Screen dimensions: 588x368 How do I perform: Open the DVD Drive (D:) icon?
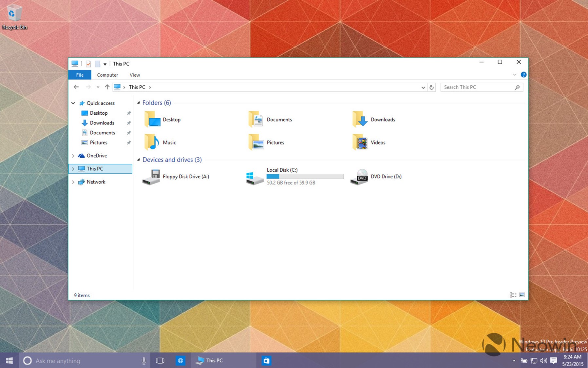coord(359,177)
